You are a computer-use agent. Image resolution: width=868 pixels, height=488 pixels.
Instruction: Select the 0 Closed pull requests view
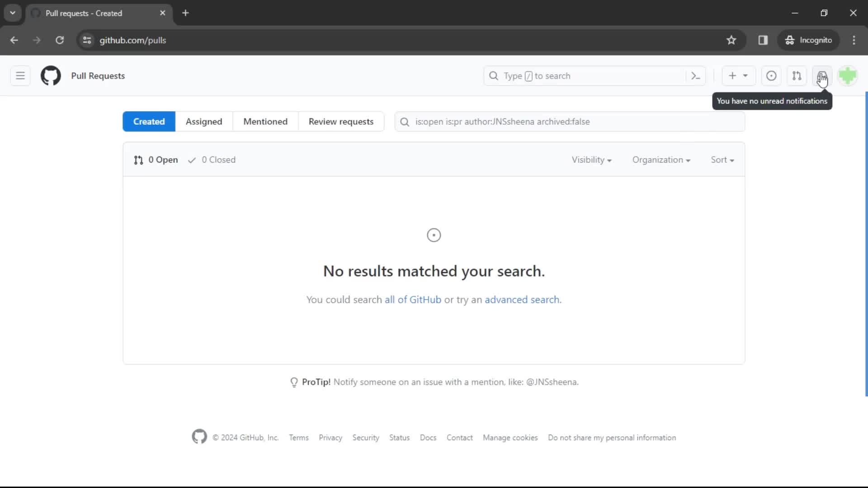tap(212, 159)
